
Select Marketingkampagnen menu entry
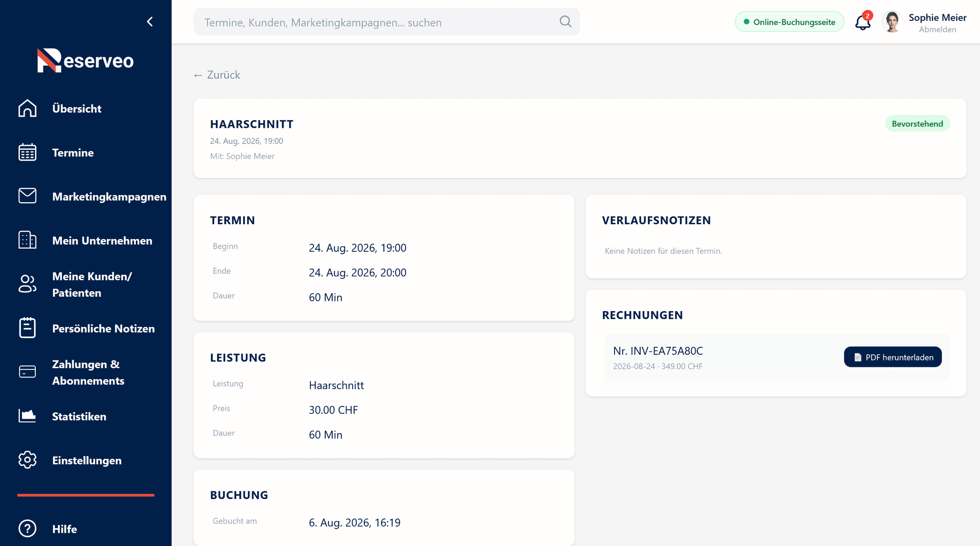[x=109, y=196]
